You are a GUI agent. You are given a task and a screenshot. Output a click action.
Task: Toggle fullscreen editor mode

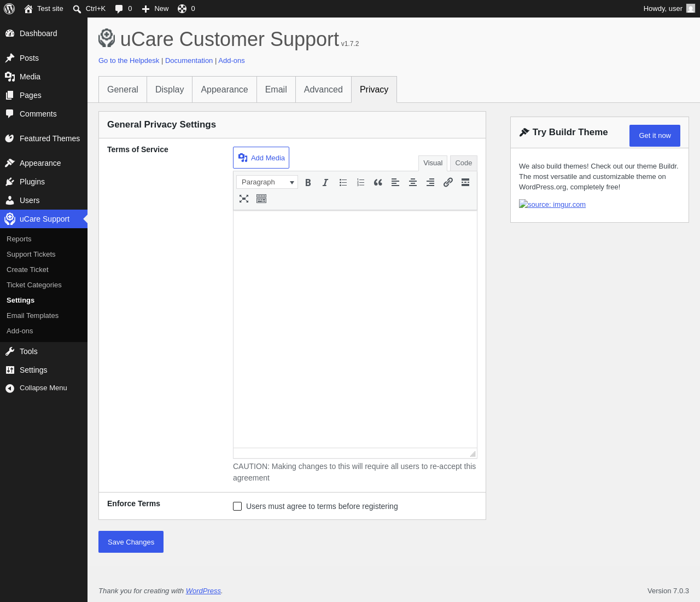[244, 199]
